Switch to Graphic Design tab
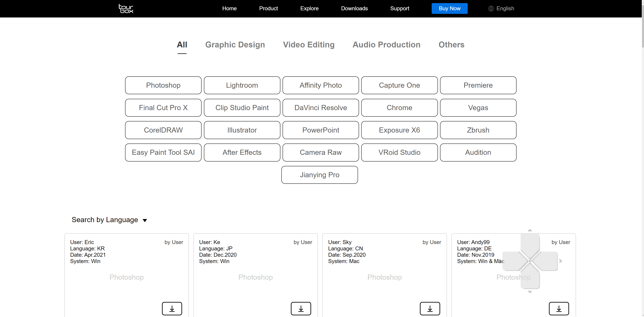The image size is (644, 317). 235,45
